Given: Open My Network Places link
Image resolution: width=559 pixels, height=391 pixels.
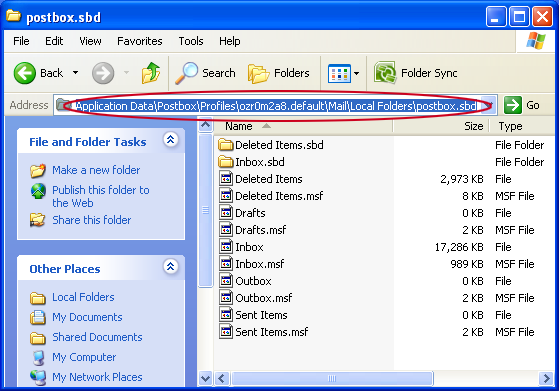Looking at the screenshot, I should pos(97,377).
